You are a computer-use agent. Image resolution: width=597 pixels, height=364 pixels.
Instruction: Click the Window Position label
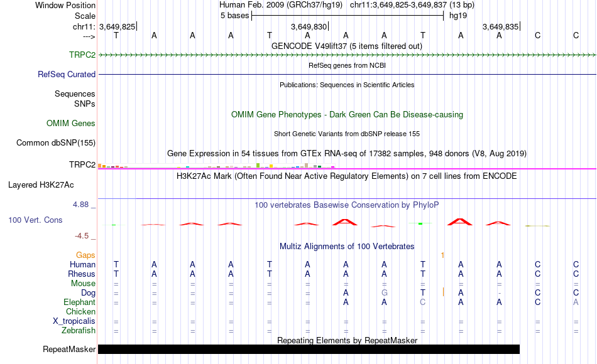coord(65,5)
